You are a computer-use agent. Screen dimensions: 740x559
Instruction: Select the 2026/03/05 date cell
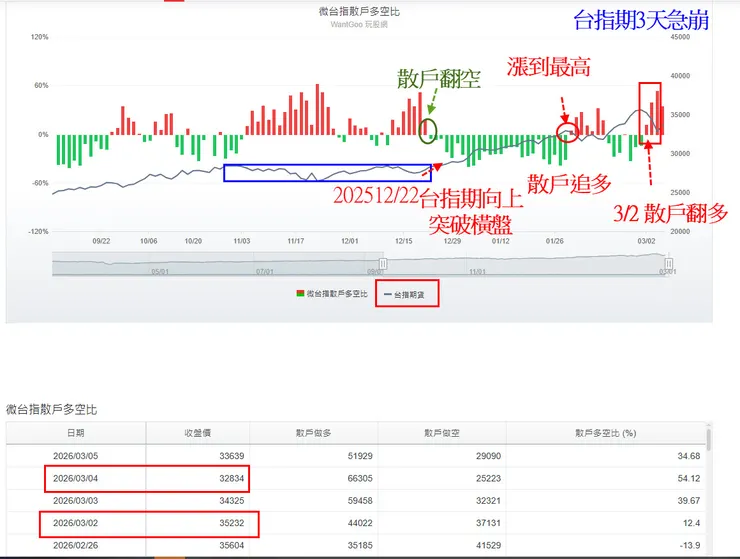(x=76, y=456)
